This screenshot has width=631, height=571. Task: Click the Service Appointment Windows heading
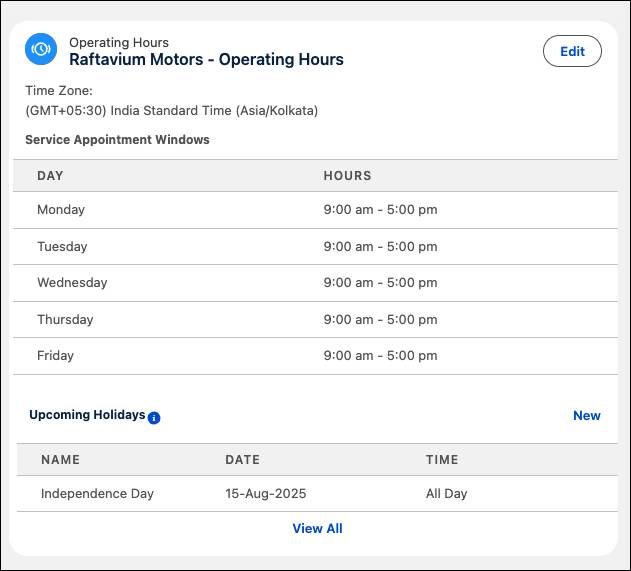[117, 140]
